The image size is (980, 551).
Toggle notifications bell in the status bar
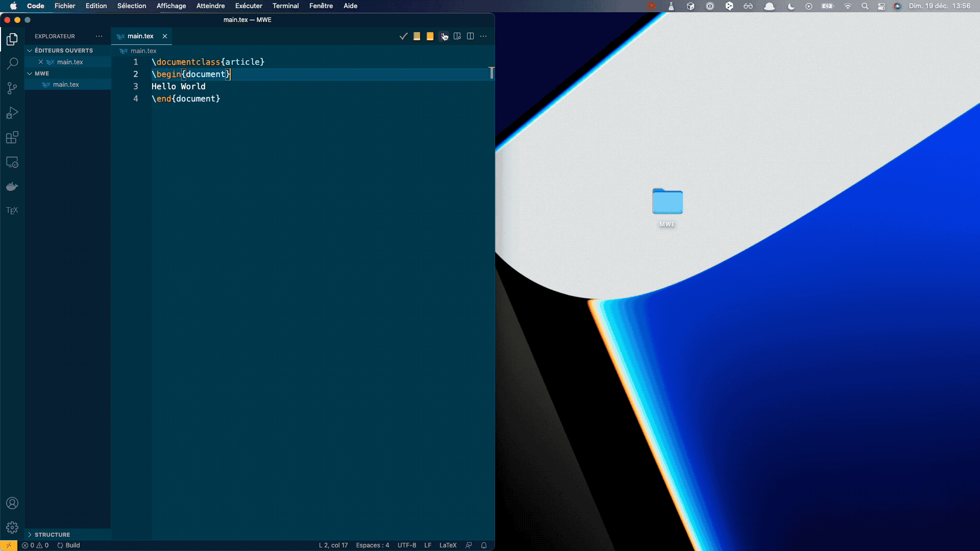pyautogui.click(x=484, y=545)
